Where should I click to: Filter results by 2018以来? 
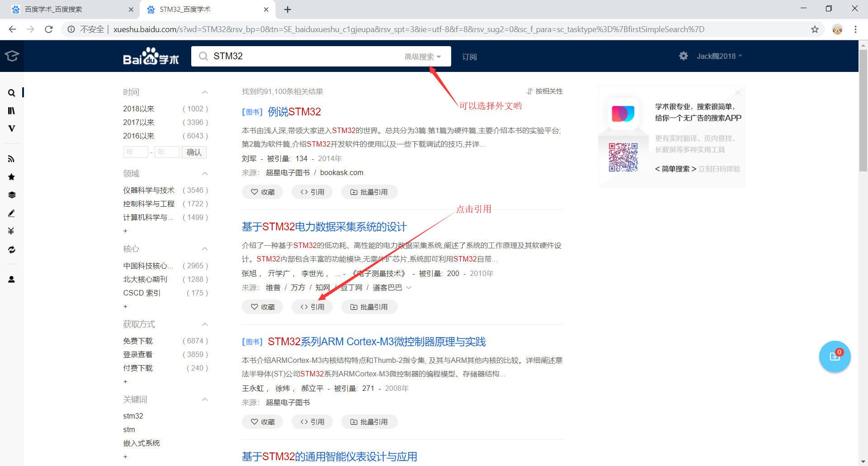139,109
